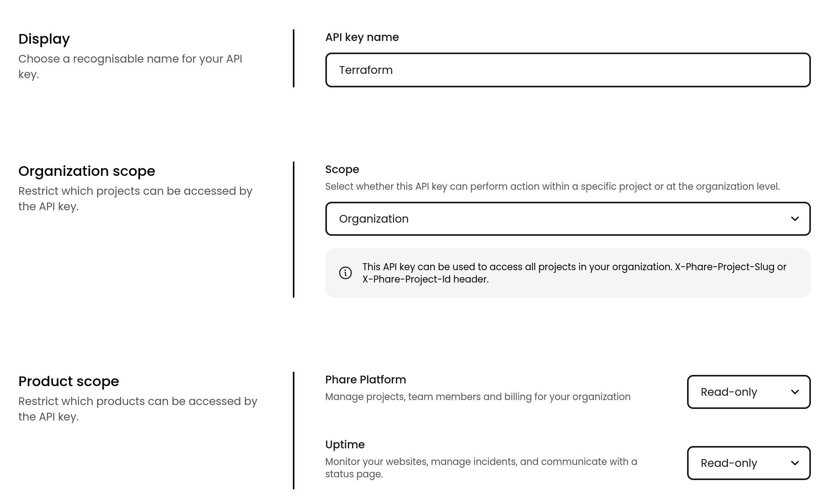Viewport: 831px width, 504px height.
Task: Open the Scope dropdown set to Organization
Action: click(x=568, y=219)
